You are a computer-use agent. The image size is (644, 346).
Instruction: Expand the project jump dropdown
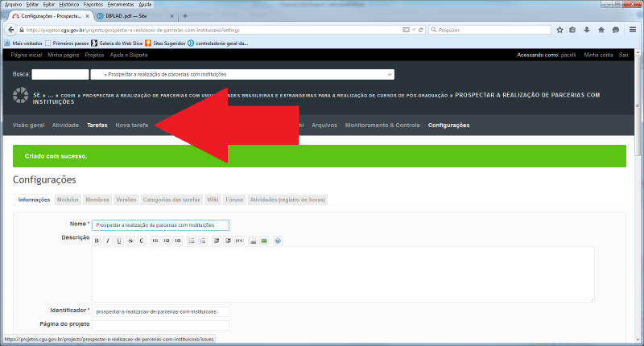point(390,74)
